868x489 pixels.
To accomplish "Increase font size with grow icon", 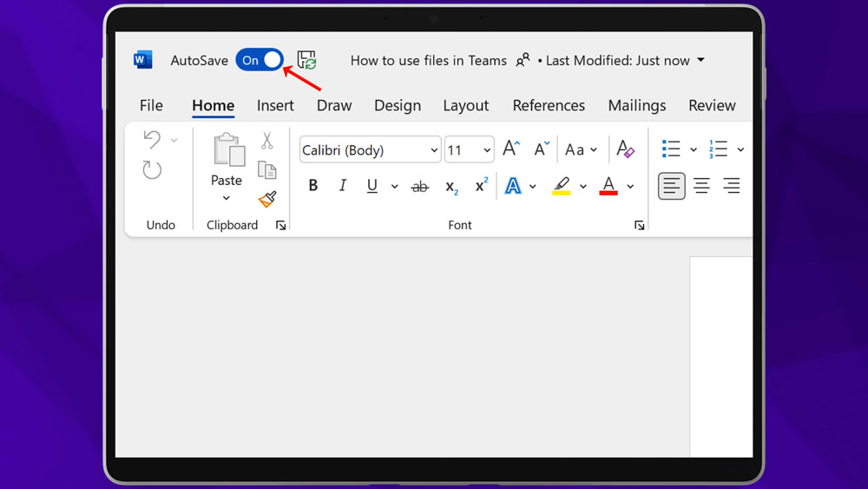I will click(x=511, y=149).
